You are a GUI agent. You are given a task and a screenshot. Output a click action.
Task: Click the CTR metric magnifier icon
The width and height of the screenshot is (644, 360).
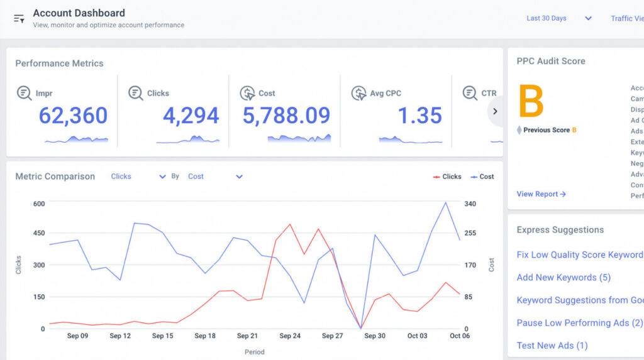[x=470, y=93]
